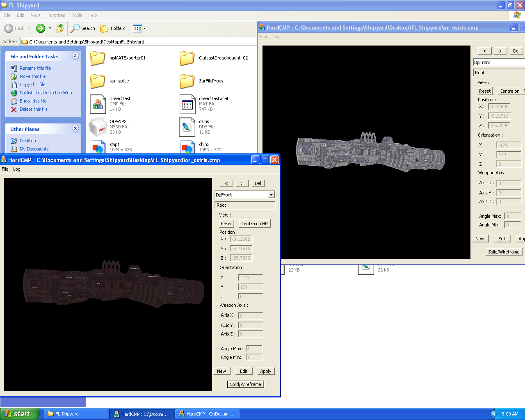This screenshot has height=420, width=525.
Task: Click the Rename this file link
Action: 35,68
